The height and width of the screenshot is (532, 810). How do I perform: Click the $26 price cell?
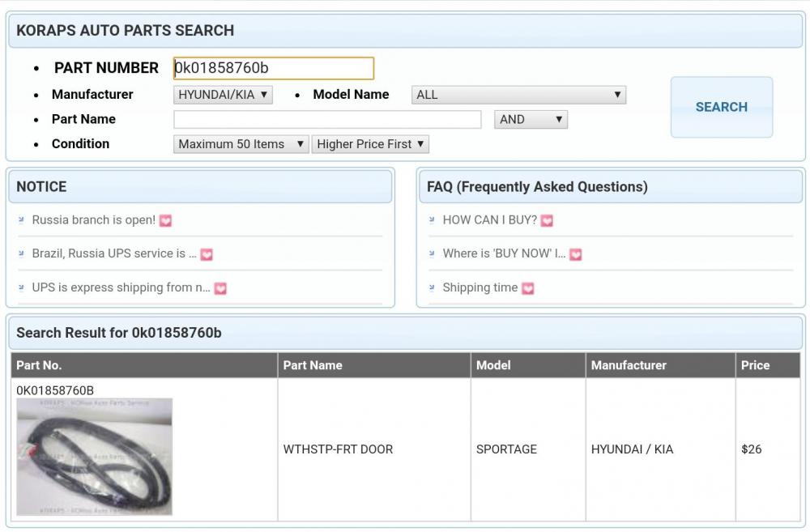pyautogui.click(x=752, y=449)
